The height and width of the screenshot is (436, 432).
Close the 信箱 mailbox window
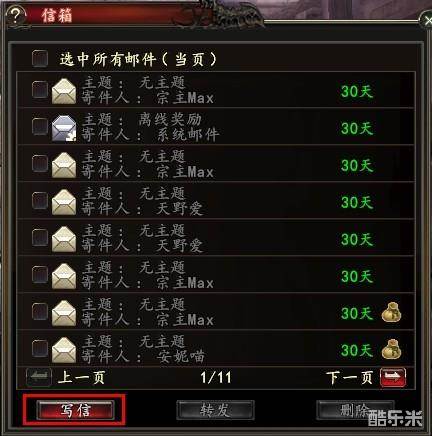(426, 21)
